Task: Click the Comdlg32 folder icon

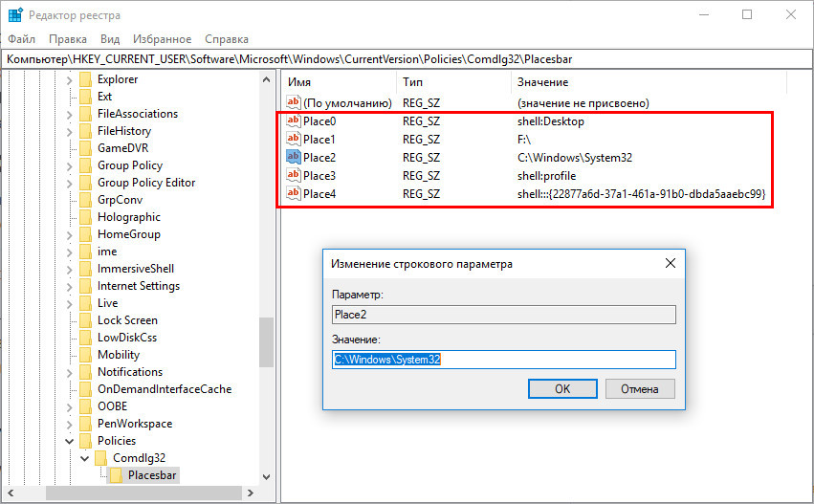Action: (101, 458)
